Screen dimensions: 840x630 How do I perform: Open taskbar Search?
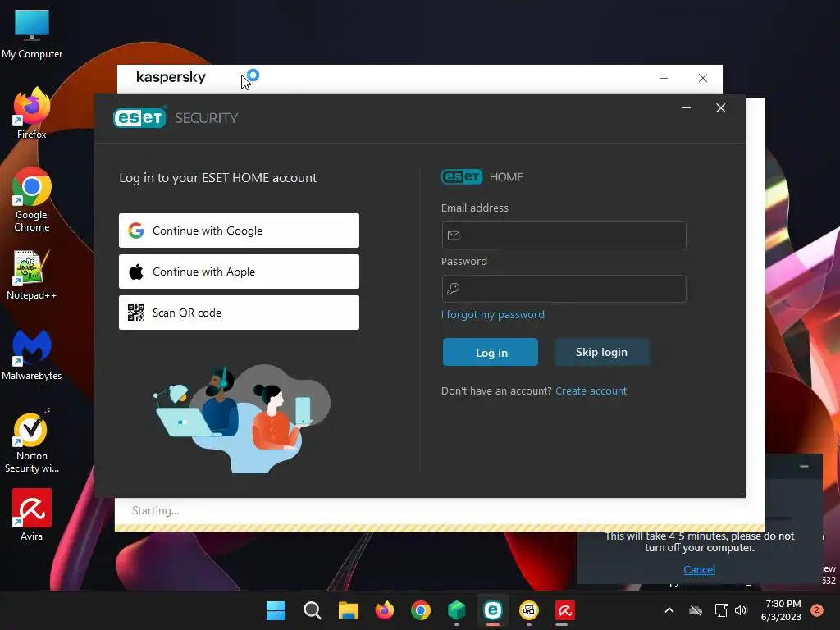313,610
